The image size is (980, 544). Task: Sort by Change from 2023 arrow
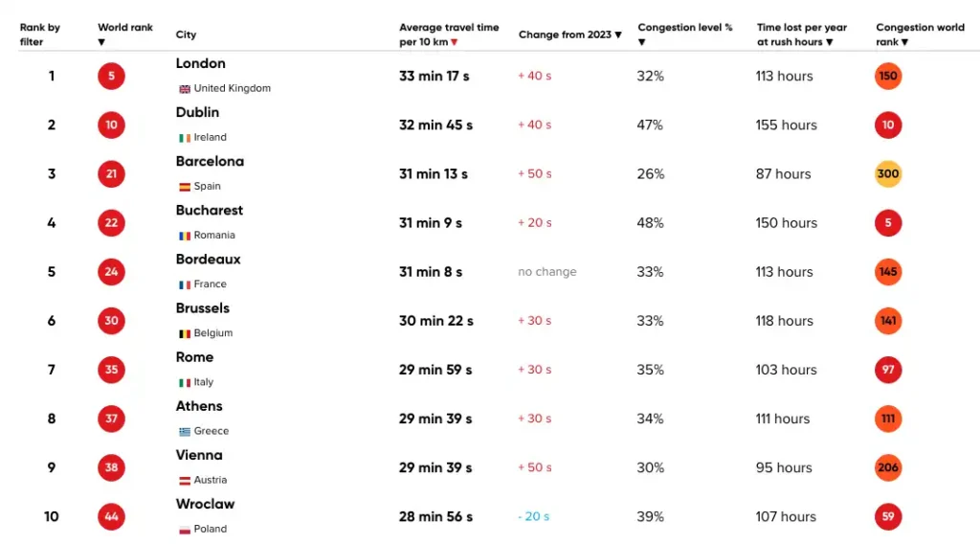[618, 35]
